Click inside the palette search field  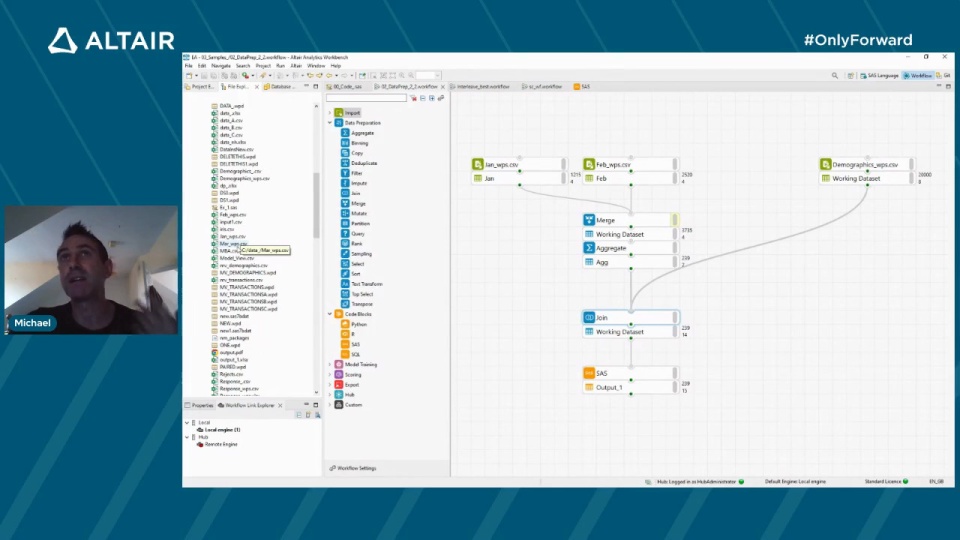point(366,98)
